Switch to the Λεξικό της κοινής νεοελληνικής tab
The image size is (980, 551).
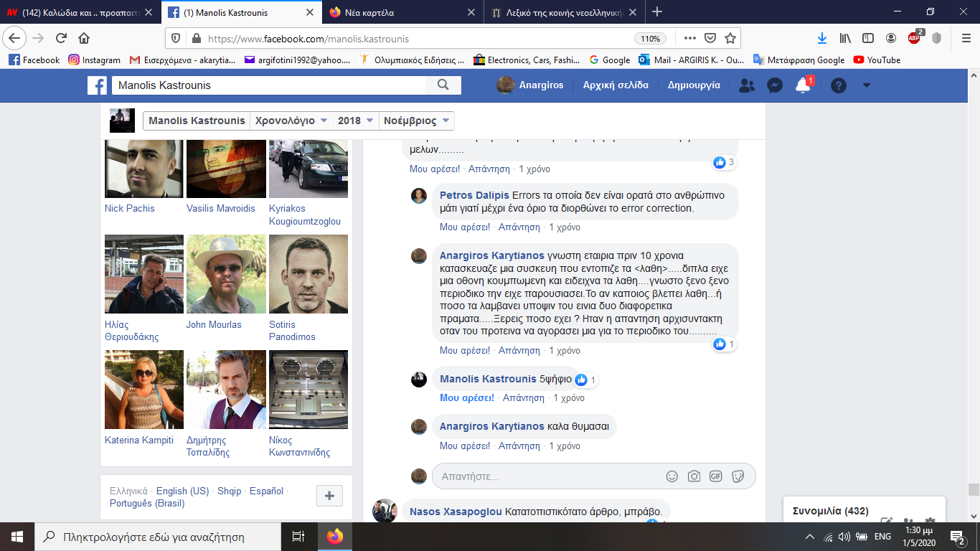(x=566, y=12)
